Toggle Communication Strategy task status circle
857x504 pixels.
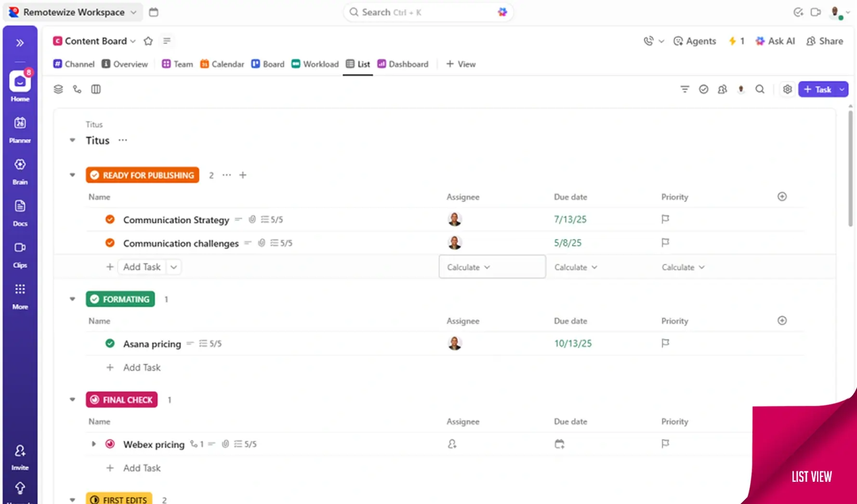(110, 220)
